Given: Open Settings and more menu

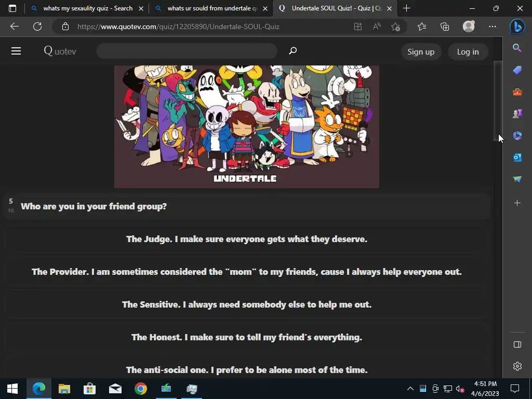Looking at the screenshot, I should (493, 26).
